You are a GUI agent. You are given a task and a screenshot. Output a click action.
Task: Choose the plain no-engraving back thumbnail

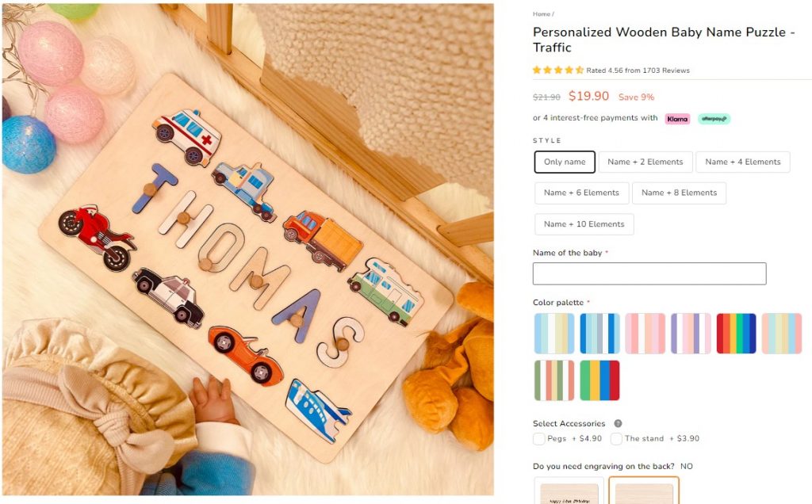644,491
